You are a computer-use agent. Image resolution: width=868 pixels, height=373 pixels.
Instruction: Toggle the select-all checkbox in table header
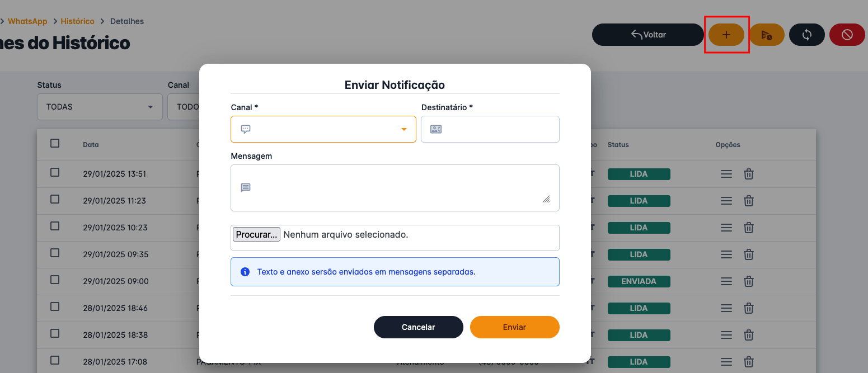(55, 143)
